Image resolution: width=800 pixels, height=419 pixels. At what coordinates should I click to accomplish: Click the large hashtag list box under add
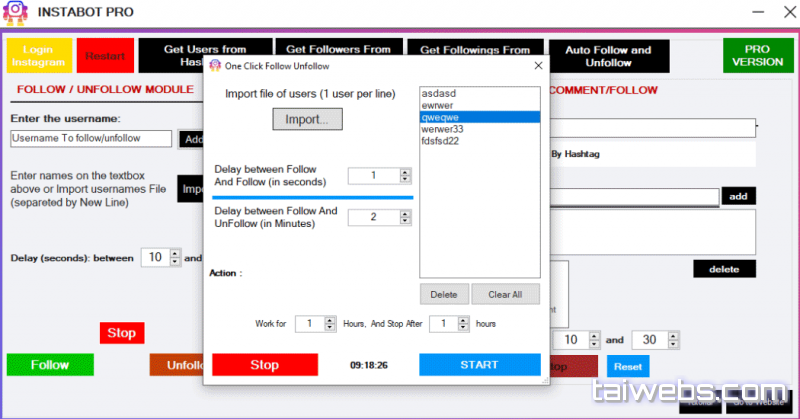click(x=653, y=232)
